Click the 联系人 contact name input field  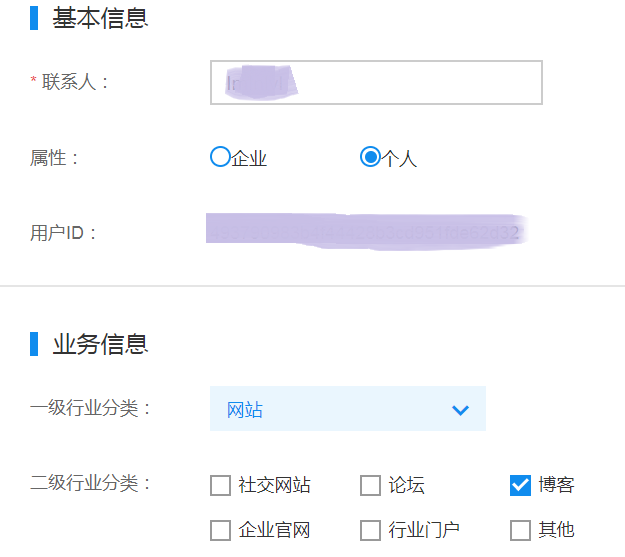[376, 83]
